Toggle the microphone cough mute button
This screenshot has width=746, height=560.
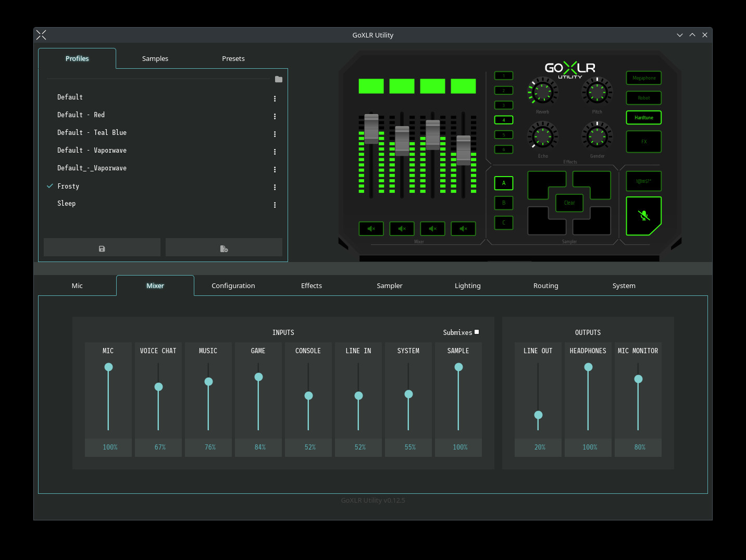click(x=644, y=216)
